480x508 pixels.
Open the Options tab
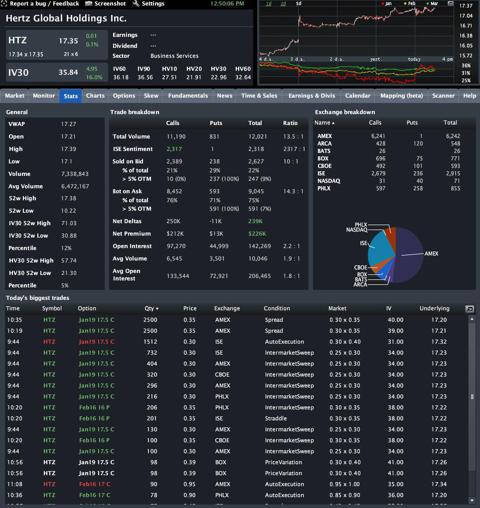pyautogui.click(x=124, y=96)
